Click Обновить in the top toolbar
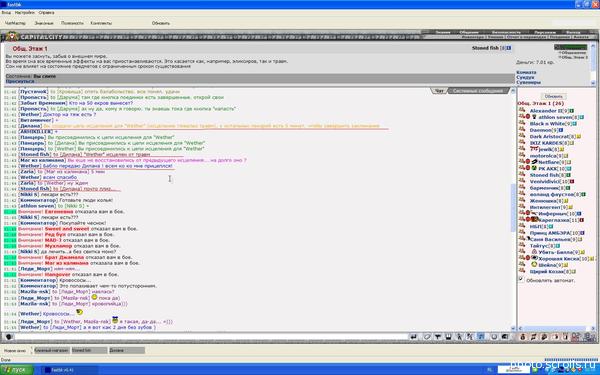600x375 pixels. [x=161, y=23]
